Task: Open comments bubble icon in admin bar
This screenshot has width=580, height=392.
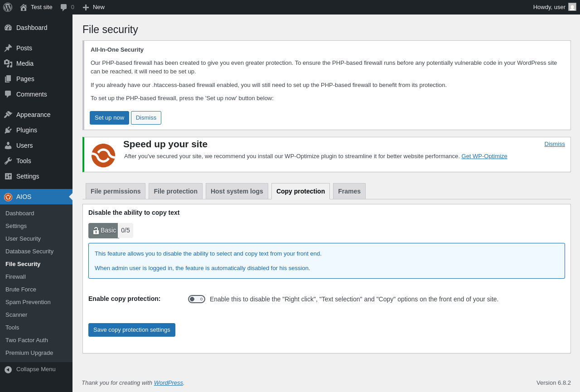Action: pos(64,7)
